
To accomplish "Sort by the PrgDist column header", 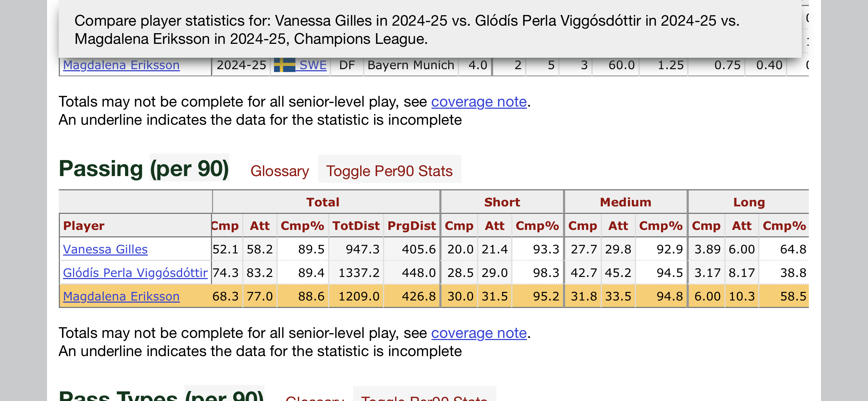I will click(412, 226).
